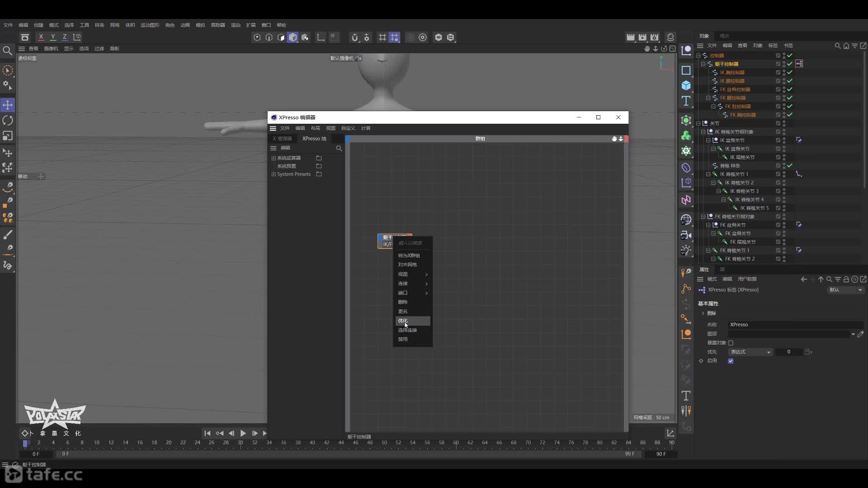Click the search magnifier icon at top left
The height and width of the screenshot is (488, 868).
(7, 51)
